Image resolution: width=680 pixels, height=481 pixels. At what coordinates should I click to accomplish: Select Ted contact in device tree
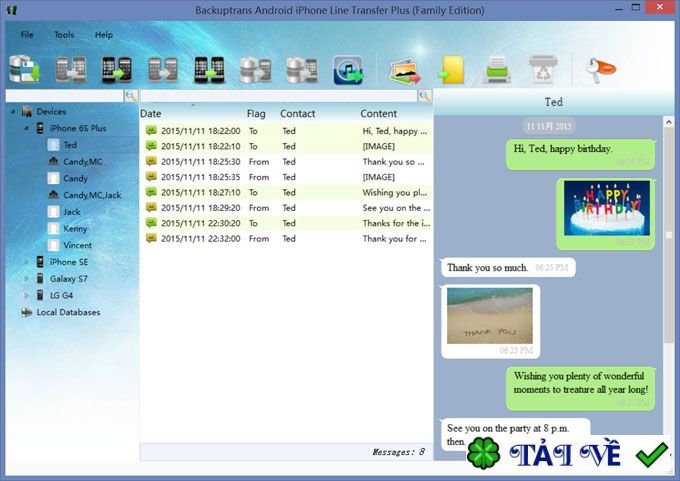70,145
